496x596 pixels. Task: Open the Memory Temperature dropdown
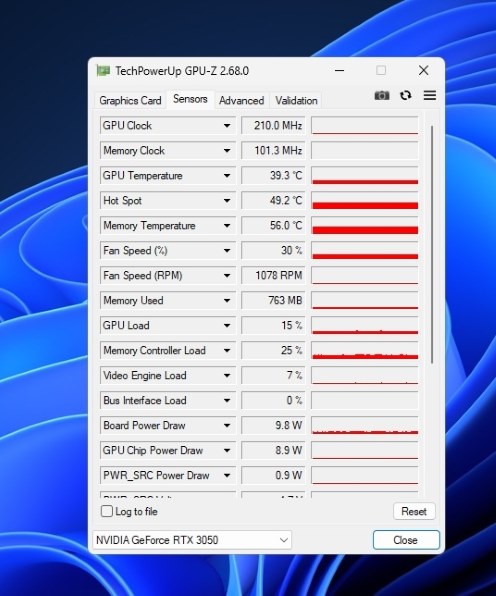click(227, 225)
